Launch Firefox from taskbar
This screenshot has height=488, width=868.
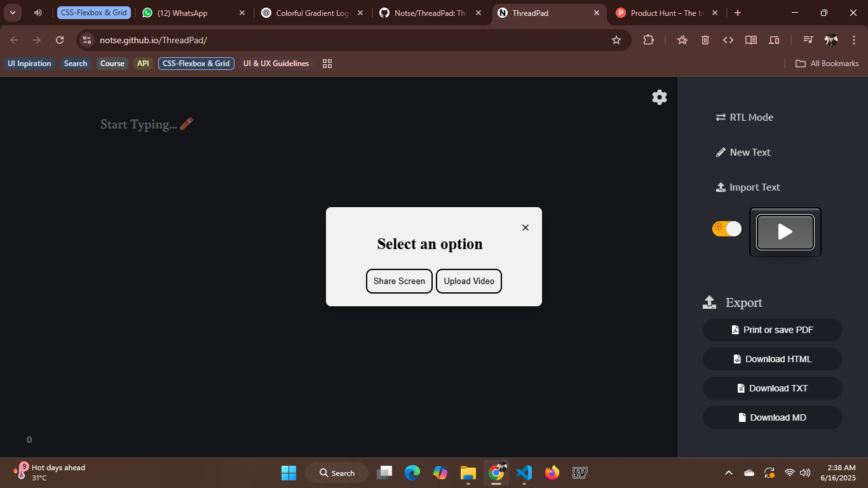pyautogui.click(x=552, y=473)
